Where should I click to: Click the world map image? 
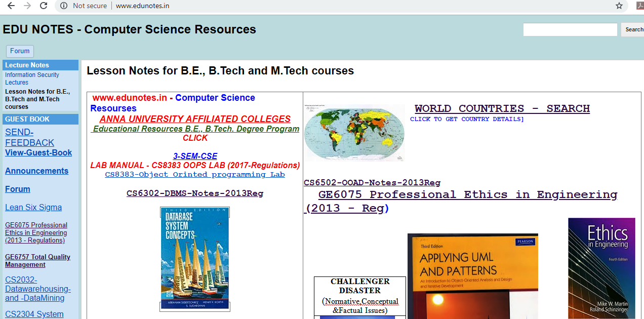(354, 133)
